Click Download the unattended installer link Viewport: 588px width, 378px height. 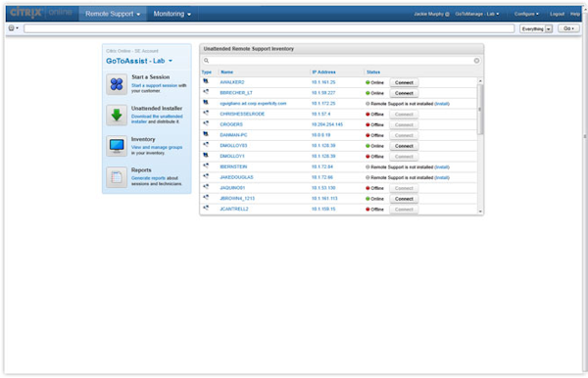click(x=157, y=118)
